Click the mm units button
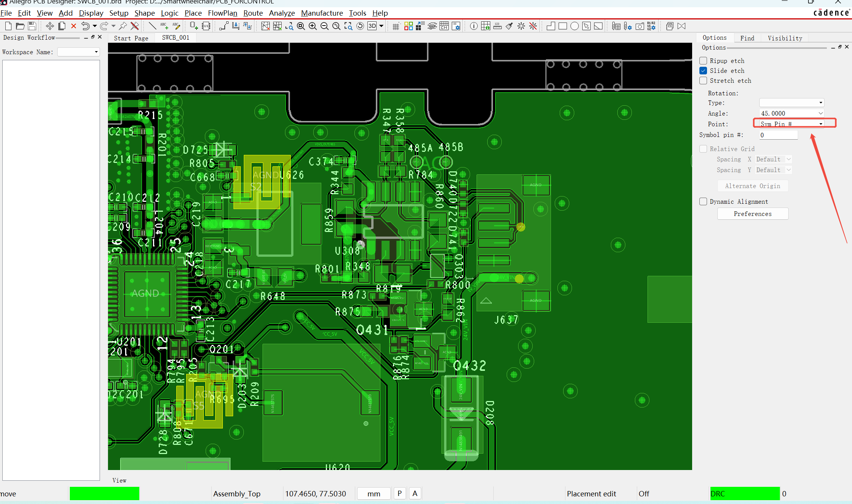852x504 pixels. [374, 494]
